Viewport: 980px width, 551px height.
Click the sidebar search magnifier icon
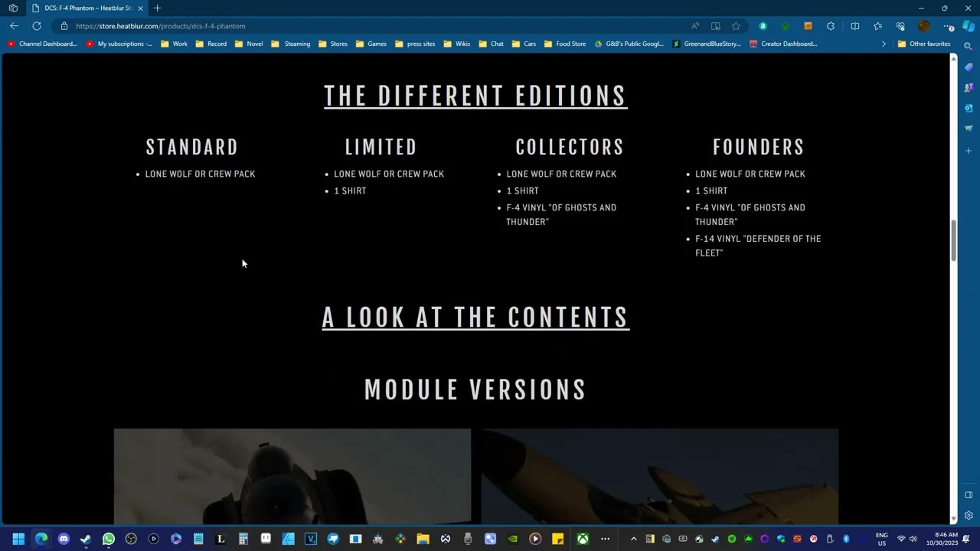(969, 47)
